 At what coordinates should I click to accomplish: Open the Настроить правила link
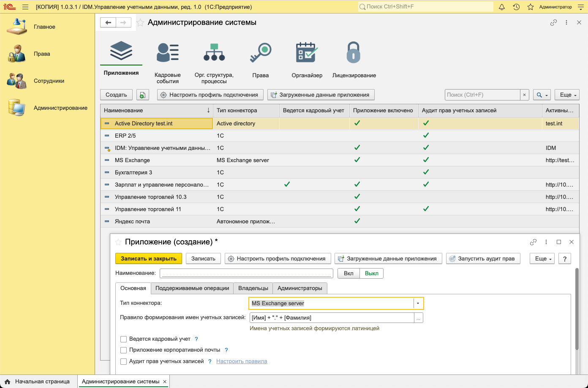tap(242, 361)
